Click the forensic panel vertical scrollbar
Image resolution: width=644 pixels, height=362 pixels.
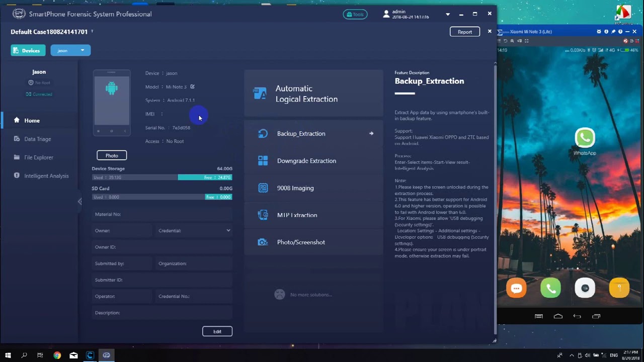click(x=495, y=199)
